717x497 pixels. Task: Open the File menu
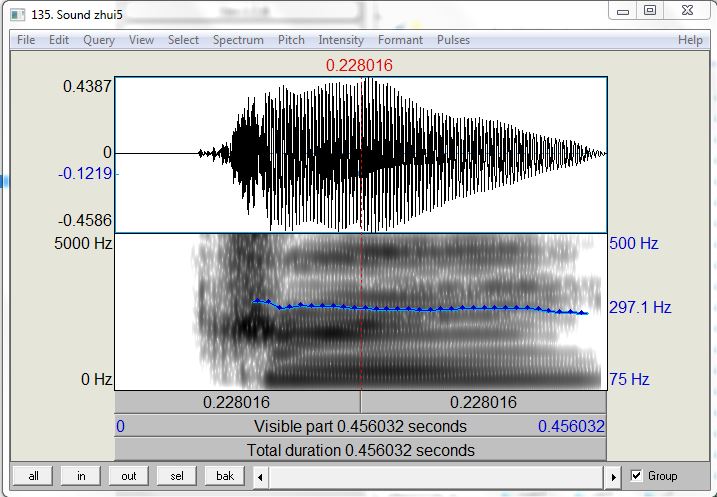26,40
